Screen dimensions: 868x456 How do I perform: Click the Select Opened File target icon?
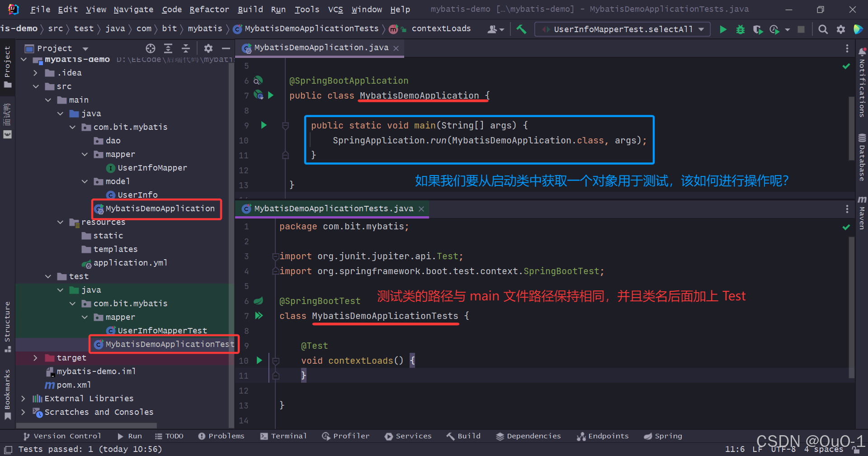pyautogui.click(x=151, y=48)
